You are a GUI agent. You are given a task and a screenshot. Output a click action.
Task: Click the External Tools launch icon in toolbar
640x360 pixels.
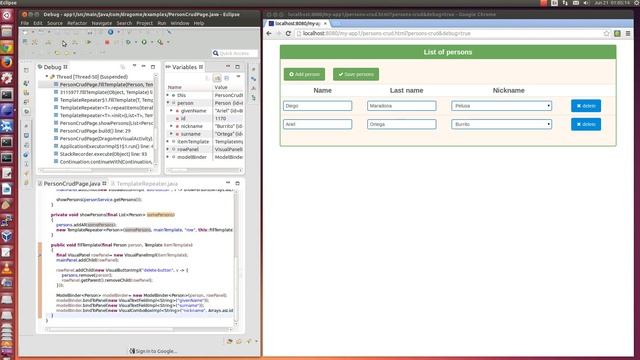pos(160,42)
